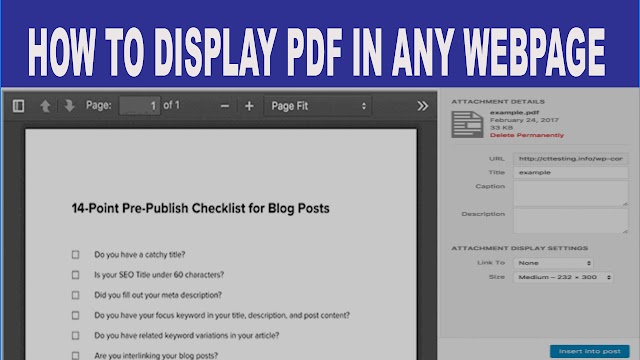Click the page number field
Viewport: 640px width, 360px height.
coord(140,106)
